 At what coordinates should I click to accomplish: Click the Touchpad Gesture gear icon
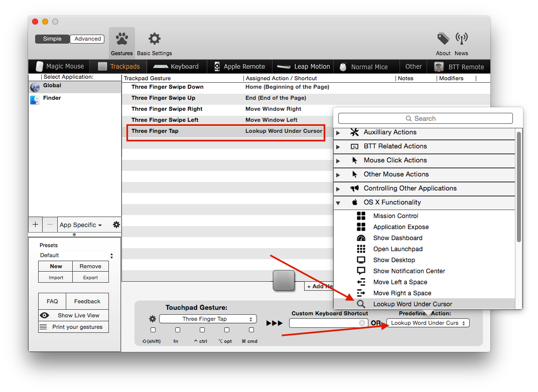point(153,319)
